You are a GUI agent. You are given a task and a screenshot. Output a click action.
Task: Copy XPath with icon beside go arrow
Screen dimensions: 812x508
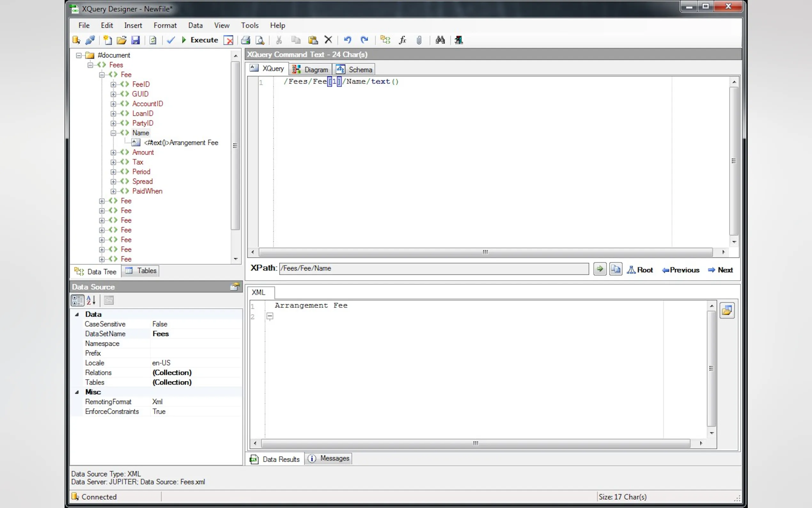coord(616,269)
